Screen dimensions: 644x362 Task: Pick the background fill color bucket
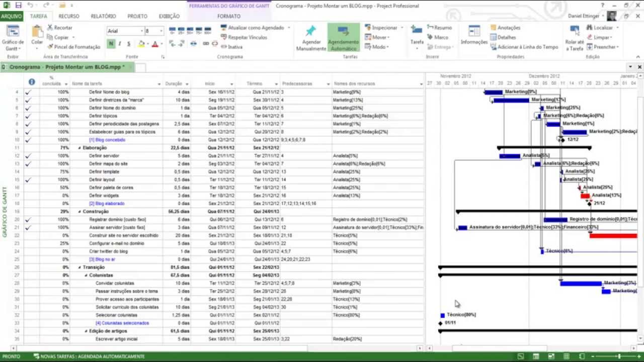[x=141, y=44]
